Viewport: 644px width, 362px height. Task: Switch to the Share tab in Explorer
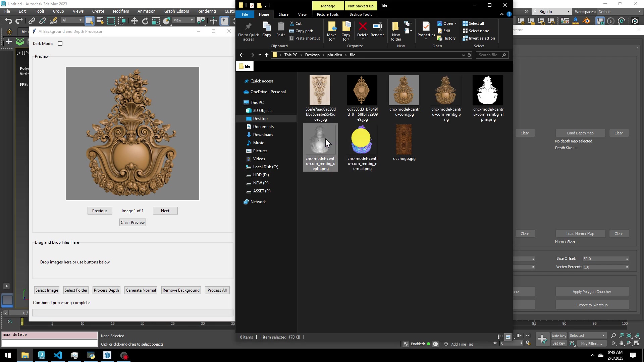point(283,14)
